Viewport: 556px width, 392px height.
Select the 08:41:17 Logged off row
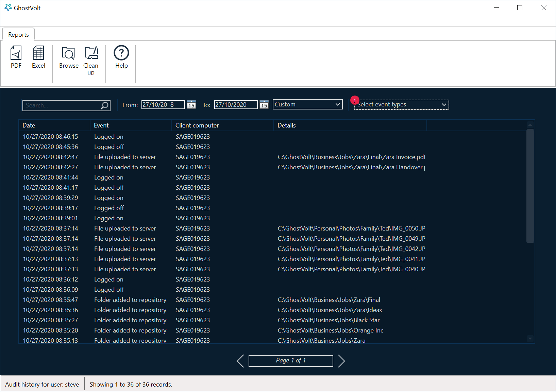[272, 187]
